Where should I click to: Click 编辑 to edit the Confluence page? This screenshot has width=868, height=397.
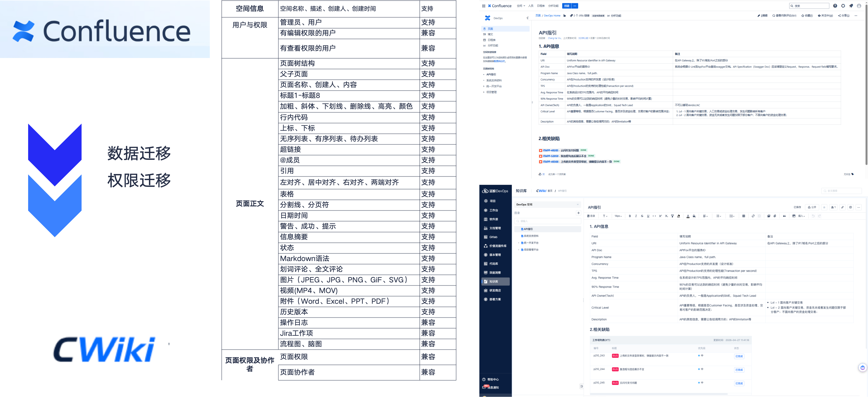pos(762,15)
